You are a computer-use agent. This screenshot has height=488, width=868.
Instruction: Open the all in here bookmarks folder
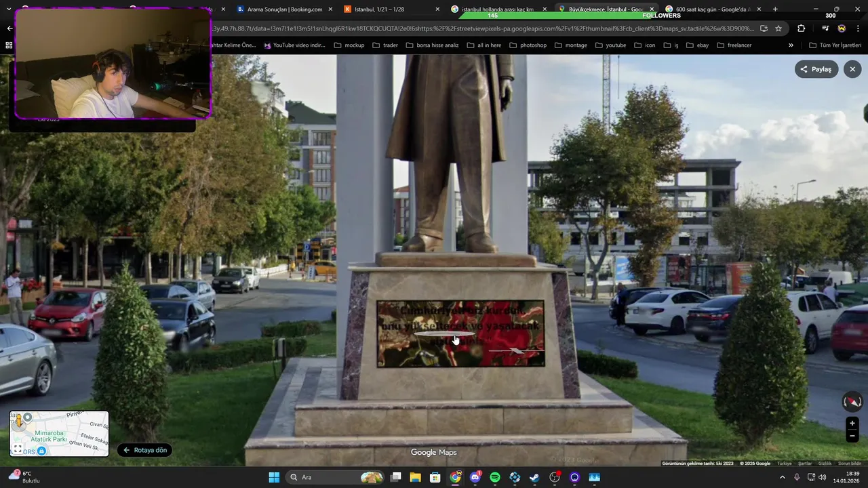(484, 45)
